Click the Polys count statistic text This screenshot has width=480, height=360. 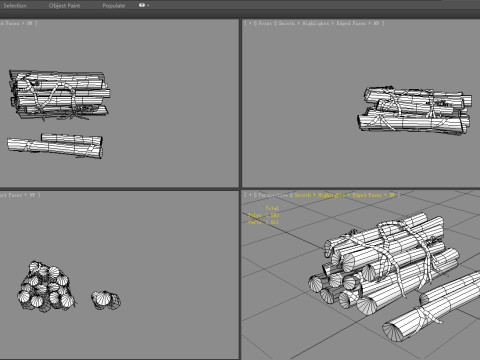pyautogui.click(x=263, y=215)
